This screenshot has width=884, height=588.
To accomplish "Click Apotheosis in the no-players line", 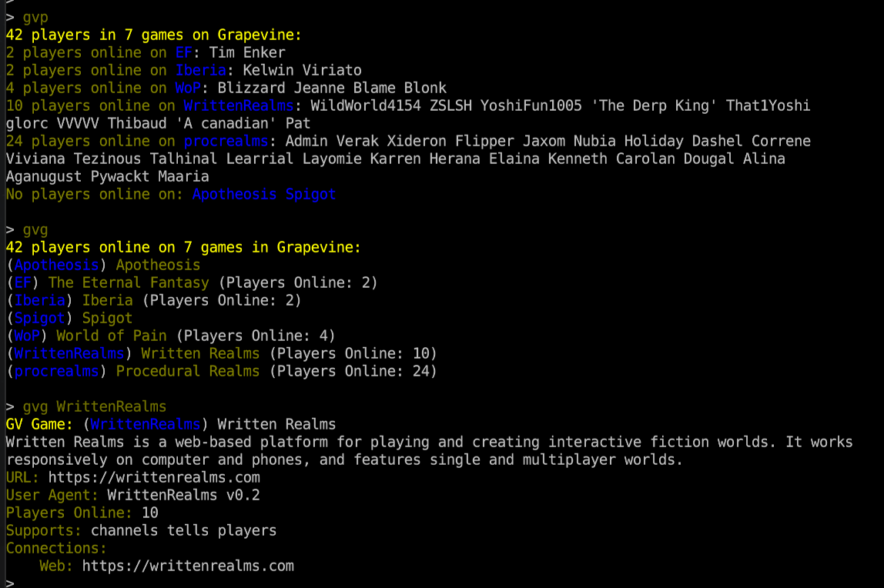I will (235, 194).
